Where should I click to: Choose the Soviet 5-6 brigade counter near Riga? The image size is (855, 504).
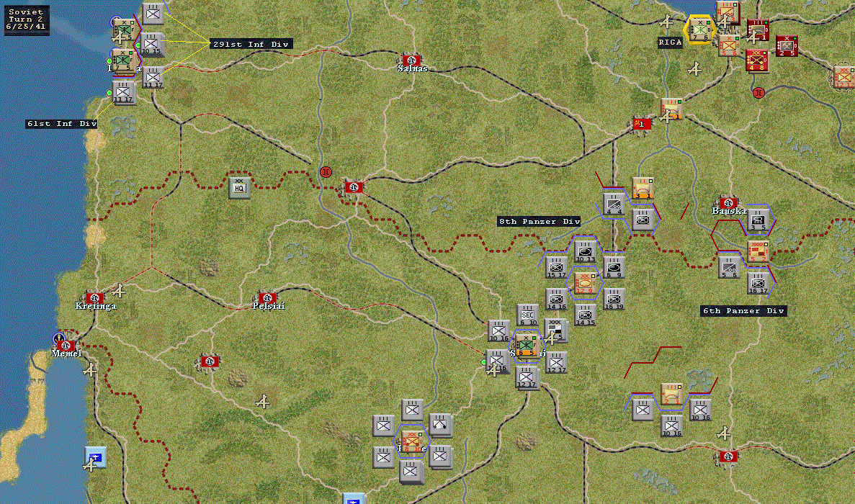728,46
